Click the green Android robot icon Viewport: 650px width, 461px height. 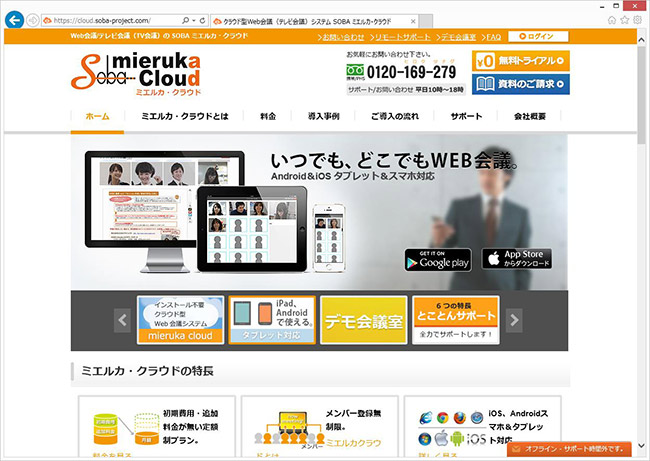click(x=457, y=438)
